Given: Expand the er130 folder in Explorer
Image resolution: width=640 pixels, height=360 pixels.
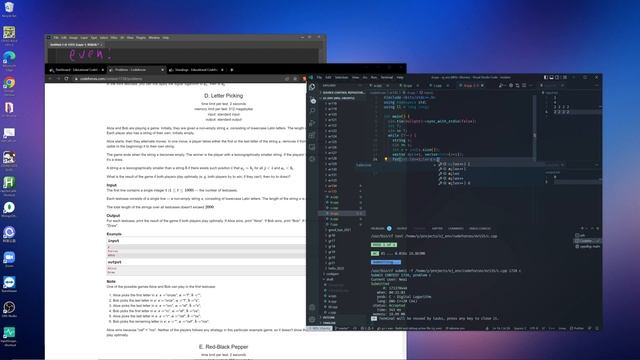Looking at the screenshot, I should [x=333, y=169].
